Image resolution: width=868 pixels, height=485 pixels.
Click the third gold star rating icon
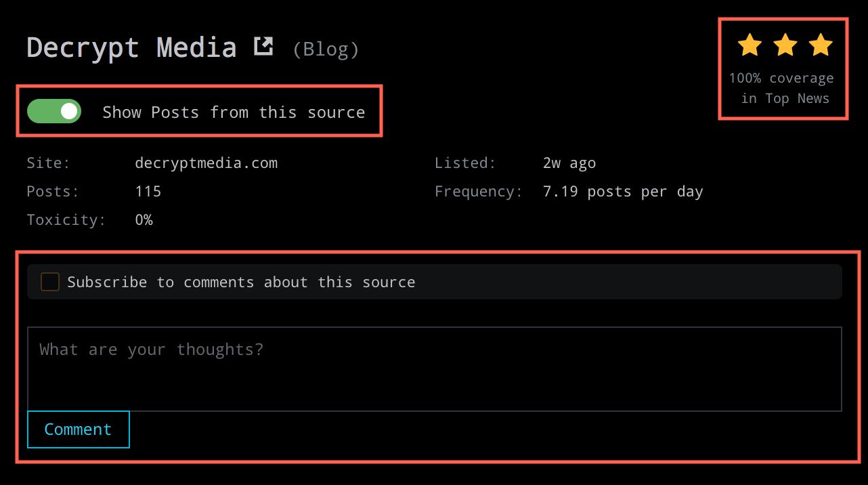point(821,45)
